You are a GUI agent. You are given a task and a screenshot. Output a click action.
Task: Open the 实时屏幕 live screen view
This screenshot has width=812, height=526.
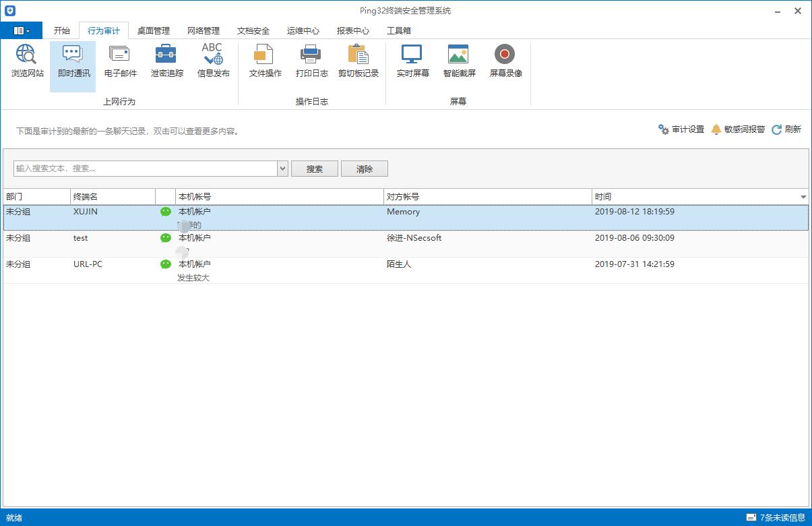point(412,61)
